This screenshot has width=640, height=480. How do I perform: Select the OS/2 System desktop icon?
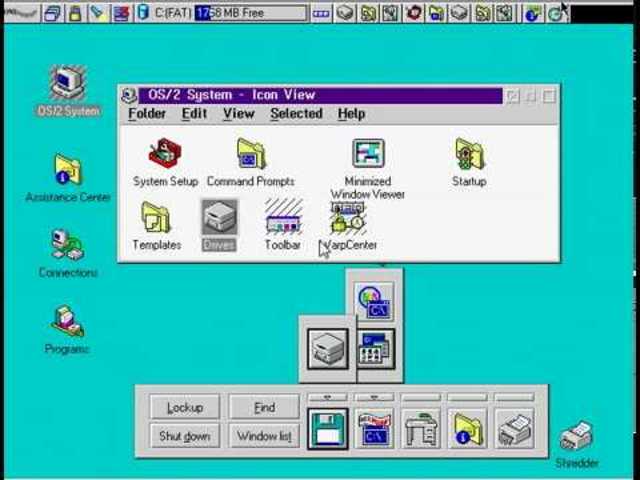[68, 83]
